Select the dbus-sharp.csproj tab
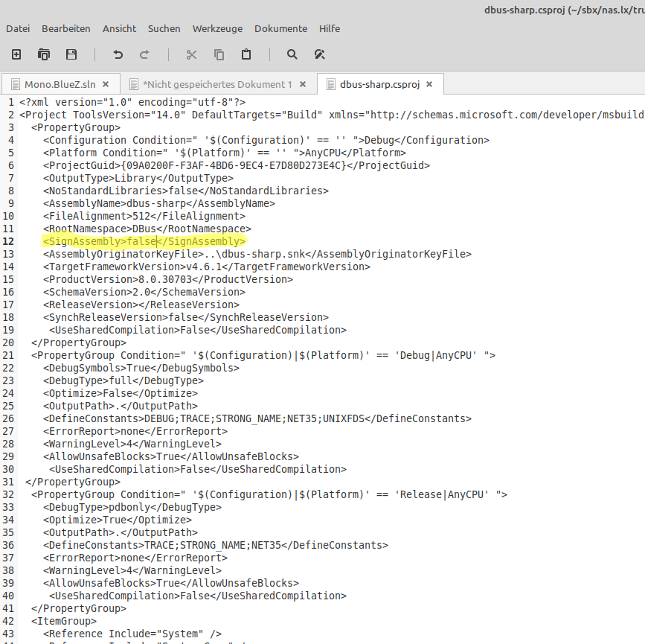The height and width of the screenshot is (644, 645). 380,84
